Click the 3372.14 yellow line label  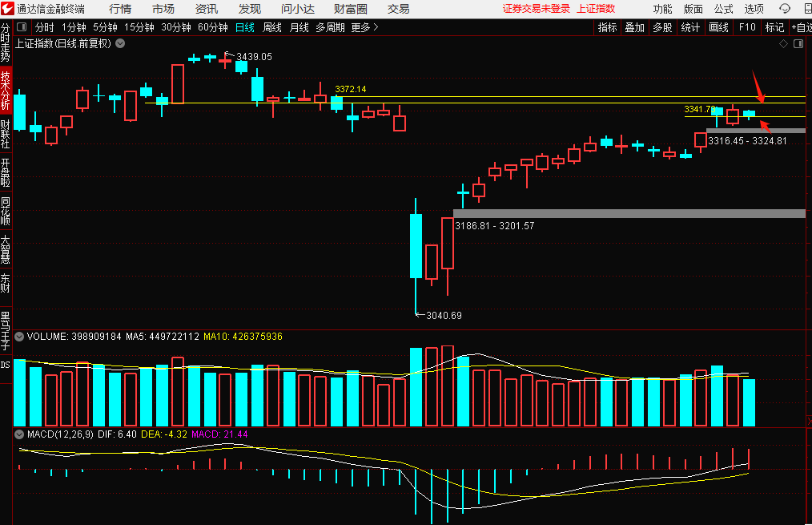tap(351, 89)
